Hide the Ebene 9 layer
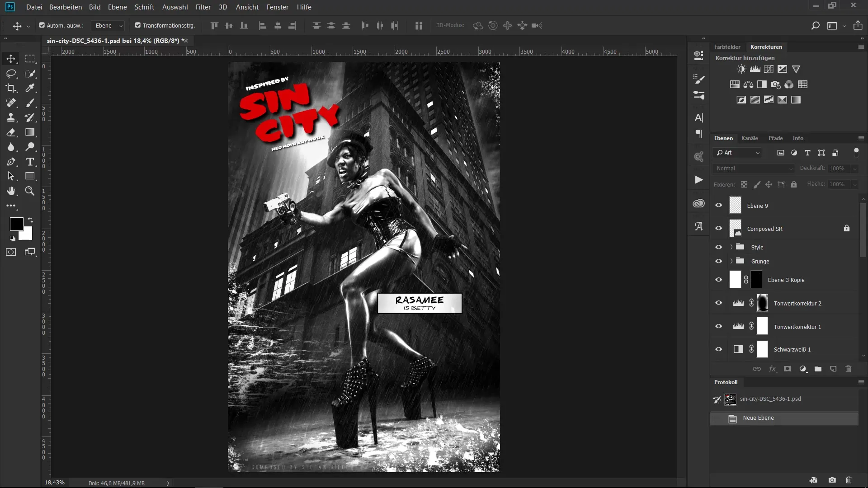This screenshot has width=868, height=488. (718, 206)
